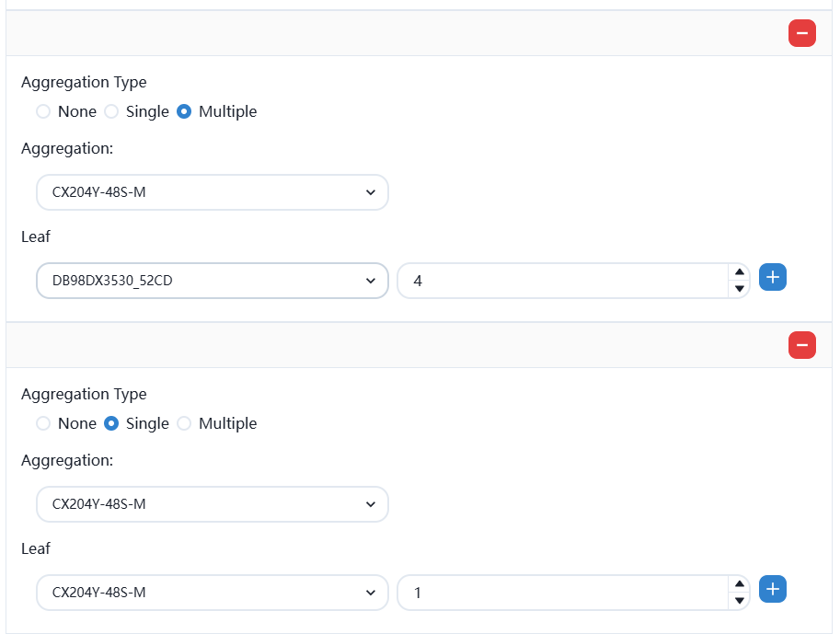
Task: Add a leaf in the Single aggregation block
Action: [x=773, y=589]
